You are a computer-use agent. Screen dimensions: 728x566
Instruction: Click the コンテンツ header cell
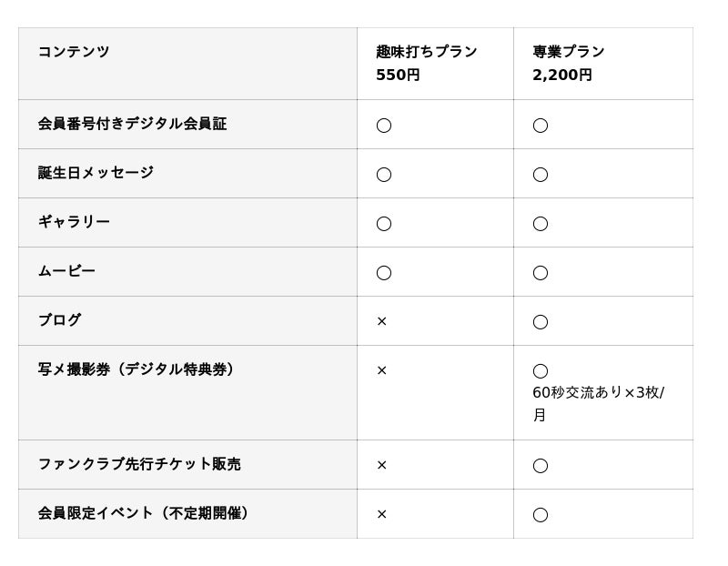click(x=74, y=52)
